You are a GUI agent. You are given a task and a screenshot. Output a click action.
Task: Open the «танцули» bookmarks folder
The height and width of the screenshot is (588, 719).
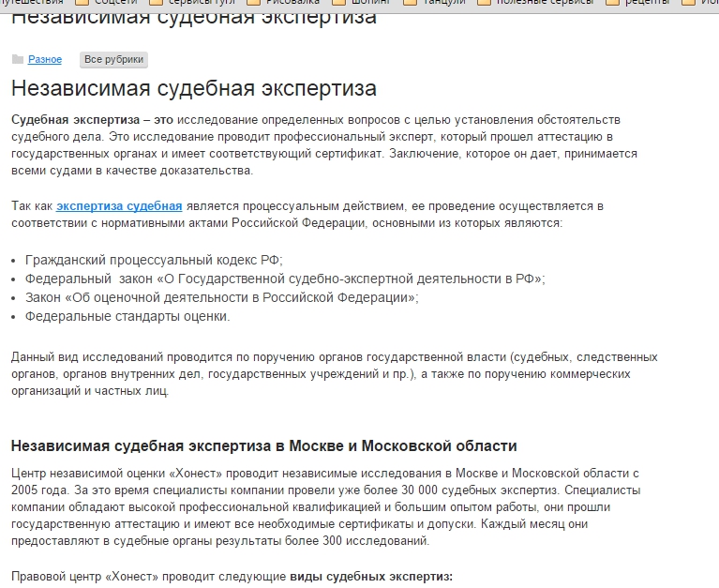click(x=434, y=2)
